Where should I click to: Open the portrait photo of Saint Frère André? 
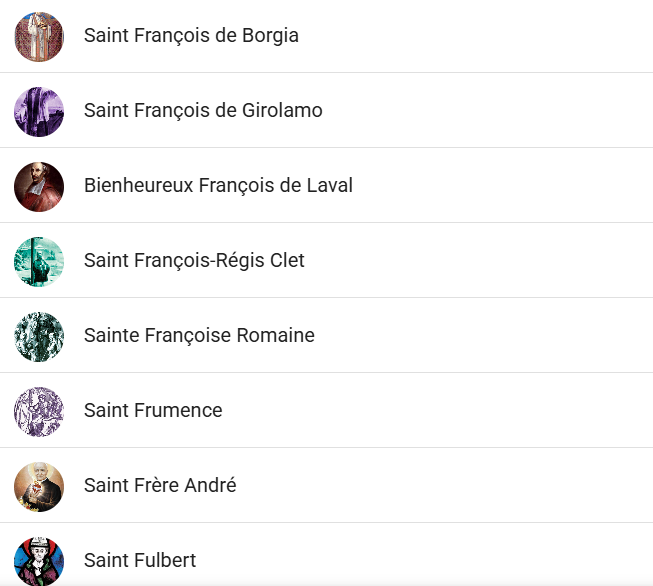(x=39, y=486)
